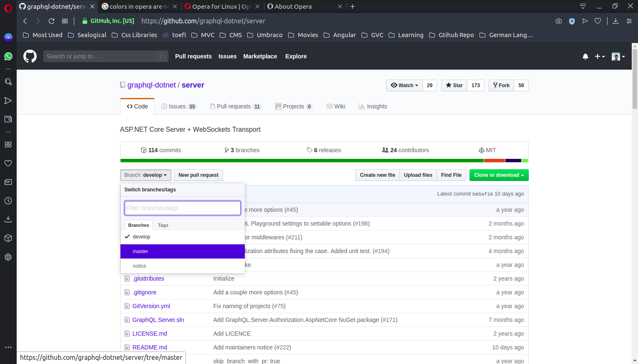
Task: Open Explore in GitHub header
Action: pos(296,56)
